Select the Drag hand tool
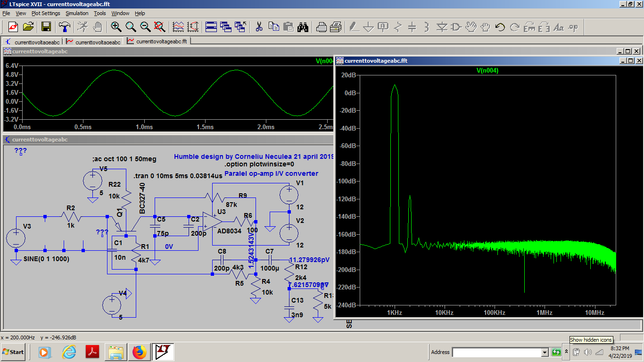Image resolution: width=644 pixels, height=362 pixels. (x=486, y=26)
